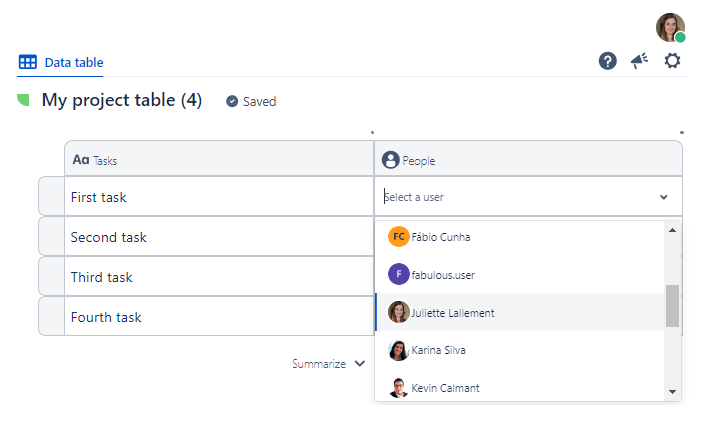Click the Select a user input field
Screen dimensions: 710x432
(x=510, y=197)
